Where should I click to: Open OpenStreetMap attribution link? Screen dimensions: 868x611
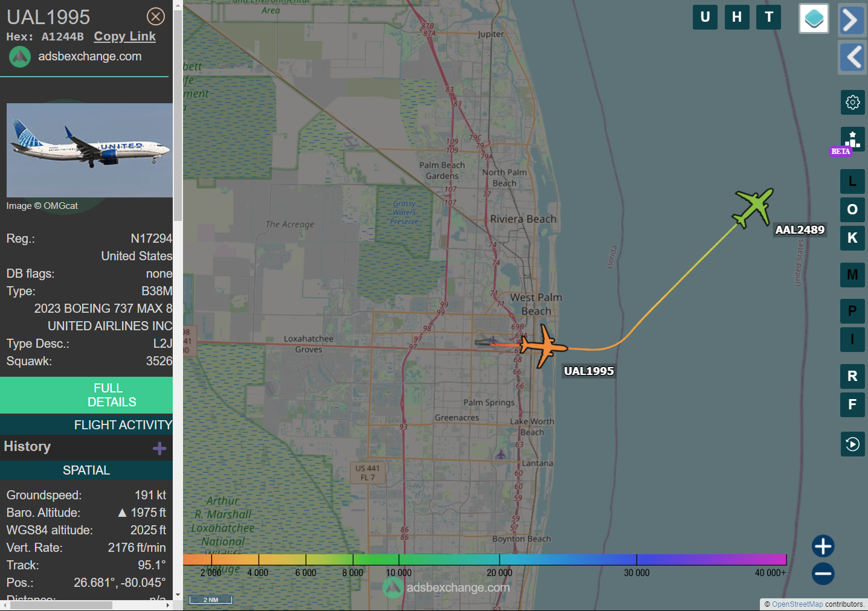797,604
